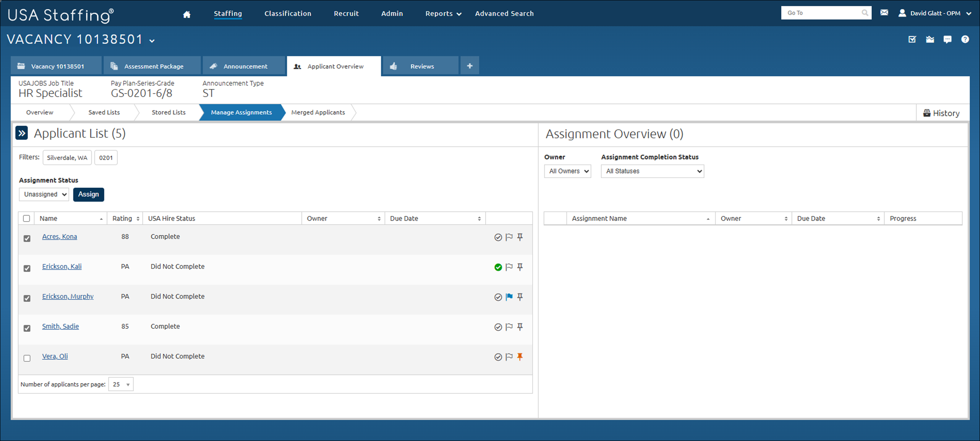Check the Vera, Oli checkbox

(27, 358)
